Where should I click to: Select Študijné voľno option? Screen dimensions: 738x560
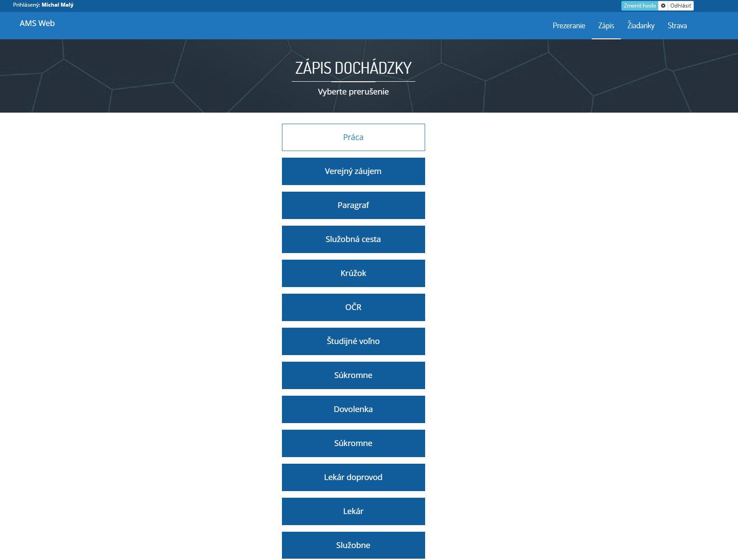(x=353, y=341)
